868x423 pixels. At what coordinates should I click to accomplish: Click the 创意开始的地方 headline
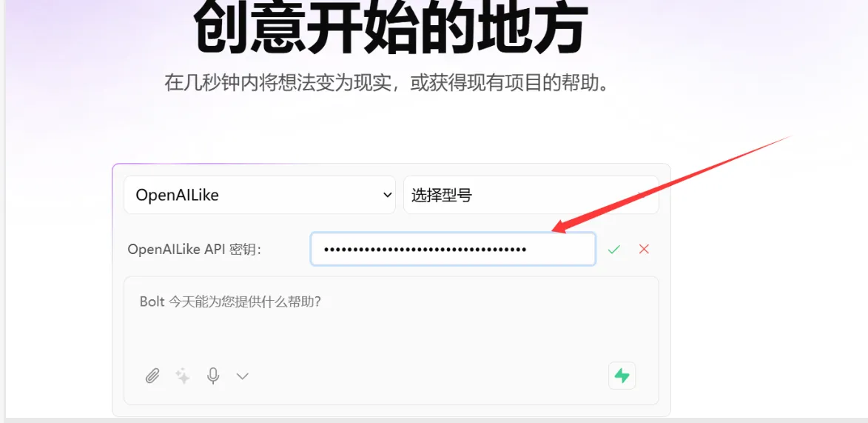[389, 27]
